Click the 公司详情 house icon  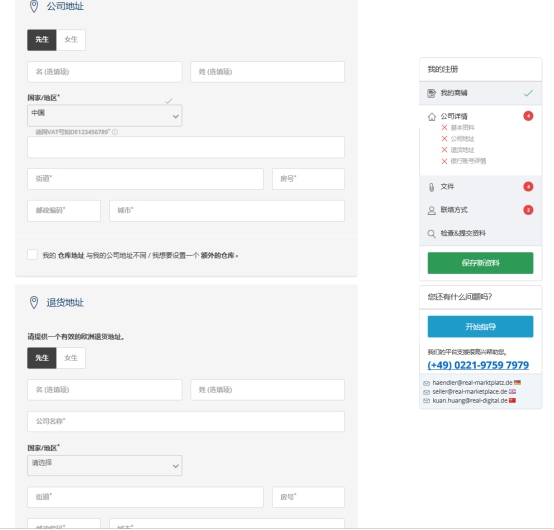click(431, 117)
